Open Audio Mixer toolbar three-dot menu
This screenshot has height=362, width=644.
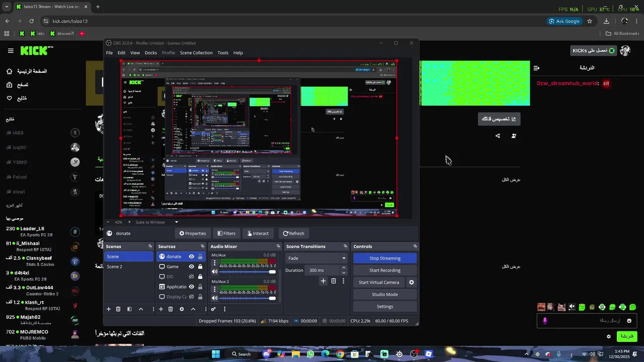224,309
